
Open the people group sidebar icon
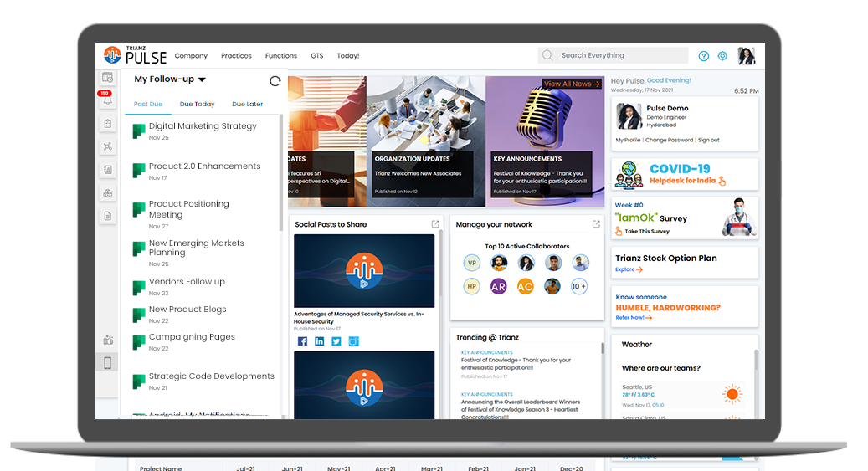pyautogui.click(x=107, y=193)
